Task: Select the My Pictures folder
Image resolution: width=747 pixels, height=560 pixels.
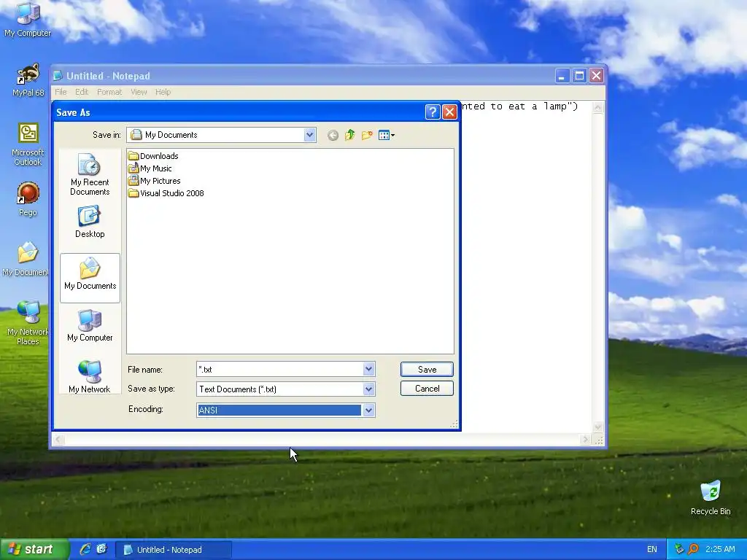Action: pos(155,181)
